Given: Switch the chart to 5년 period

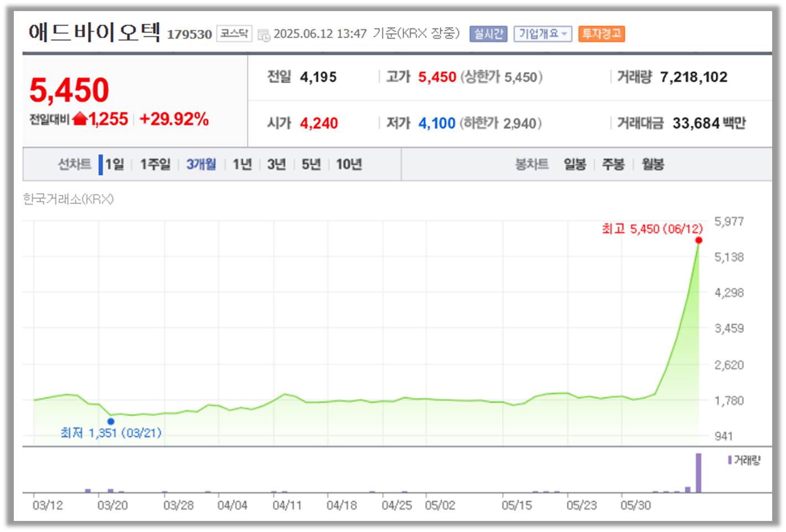Looking at the screenshot, I should click(311, 164).
